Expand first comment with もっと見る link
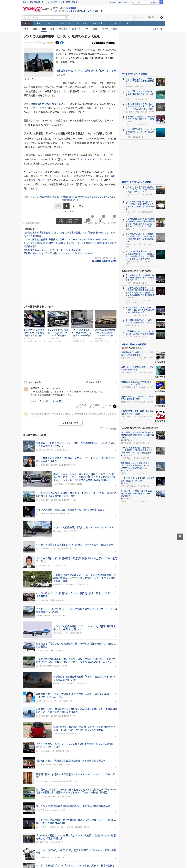 pyautogui.click(x=58, y=401)
